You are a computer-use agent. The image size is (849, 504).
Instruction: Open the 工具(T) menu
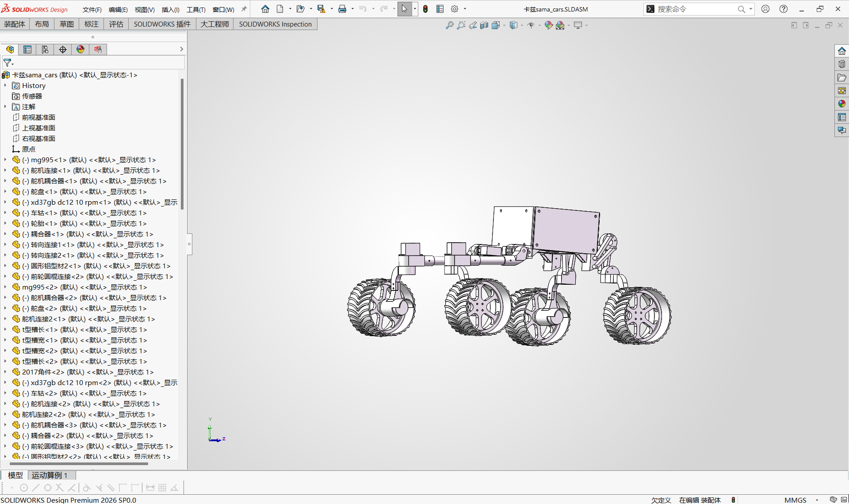(x=196, y=9)
